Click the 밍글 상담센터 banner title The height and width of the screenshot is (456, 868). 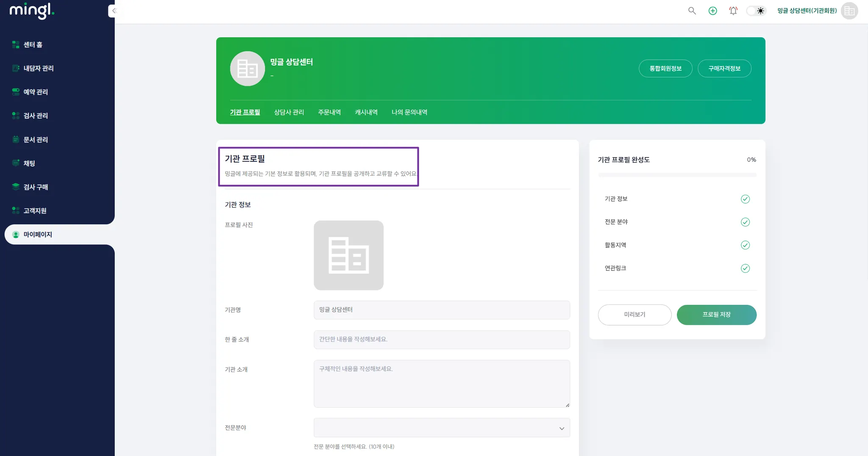pyautogui.click(x=292, y=62)
